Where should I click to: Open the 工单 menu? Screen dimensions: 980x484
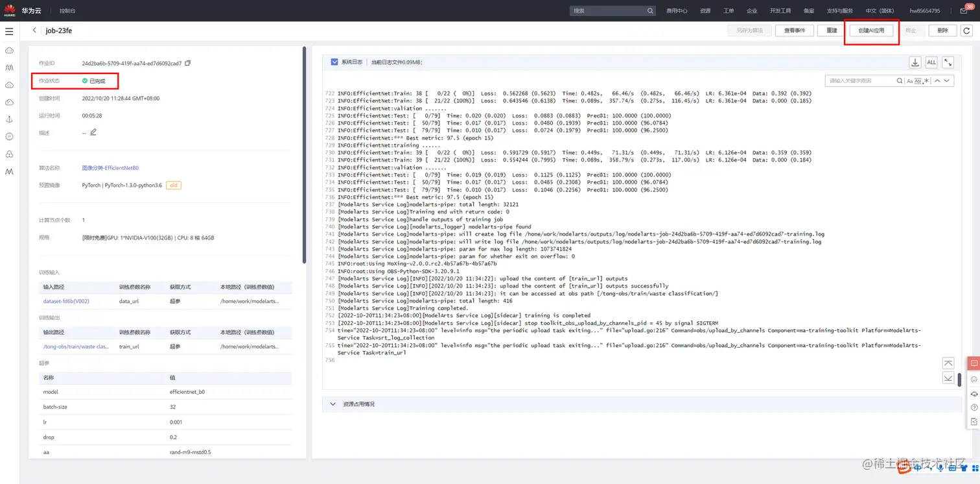(x=729, y=11)
